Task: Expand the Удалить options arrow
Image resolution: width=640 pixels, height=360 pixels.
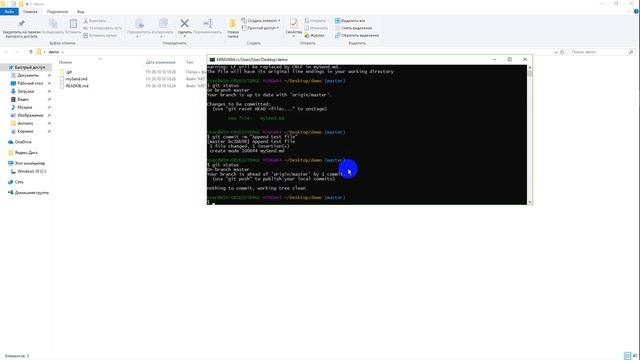Action: [x=184, y=36]
